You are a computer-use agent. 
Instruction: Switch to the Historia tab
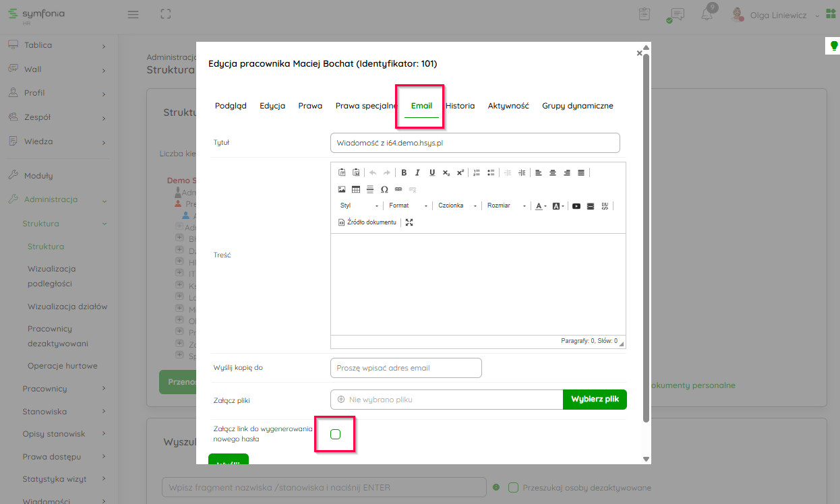point(460,106)
